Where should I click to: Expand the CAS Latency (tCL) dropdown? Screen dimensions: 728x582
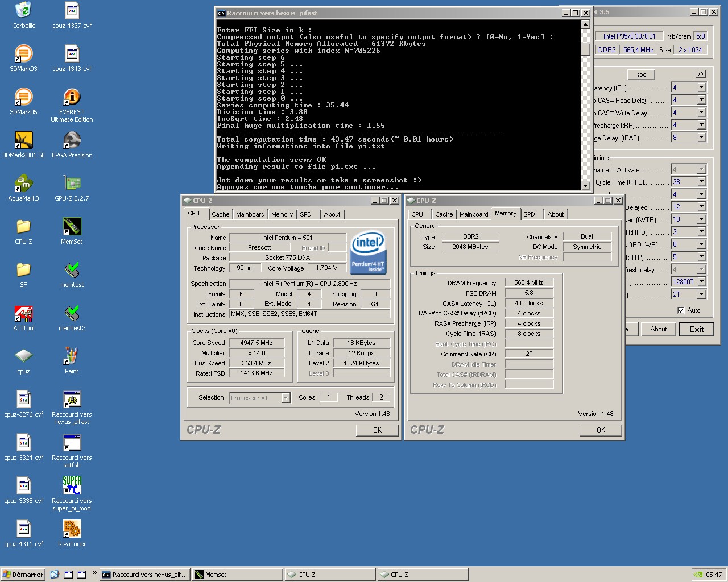click(701, 88)
